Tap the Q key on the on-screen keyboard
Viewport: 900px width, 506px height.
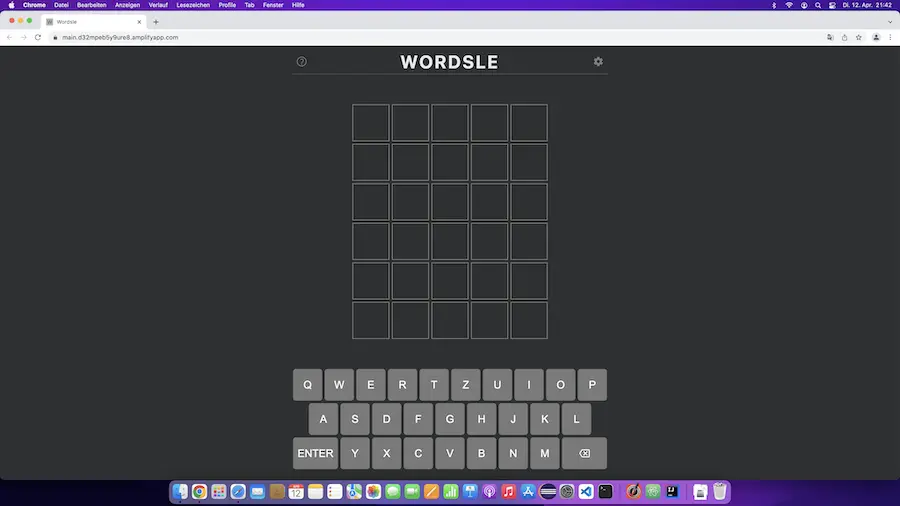[x=308, y=385]
